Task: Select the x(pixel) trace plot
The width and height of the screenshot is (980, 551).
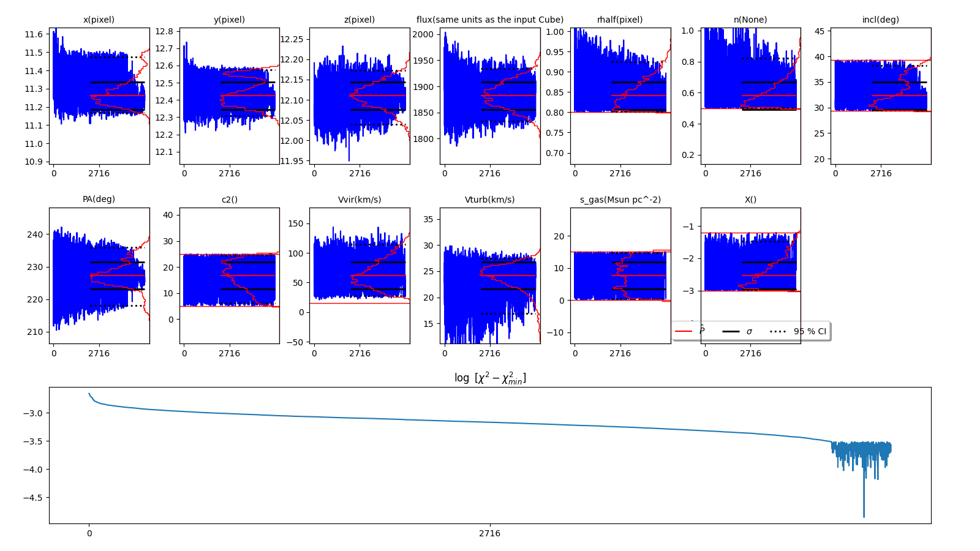Action: 99,96
